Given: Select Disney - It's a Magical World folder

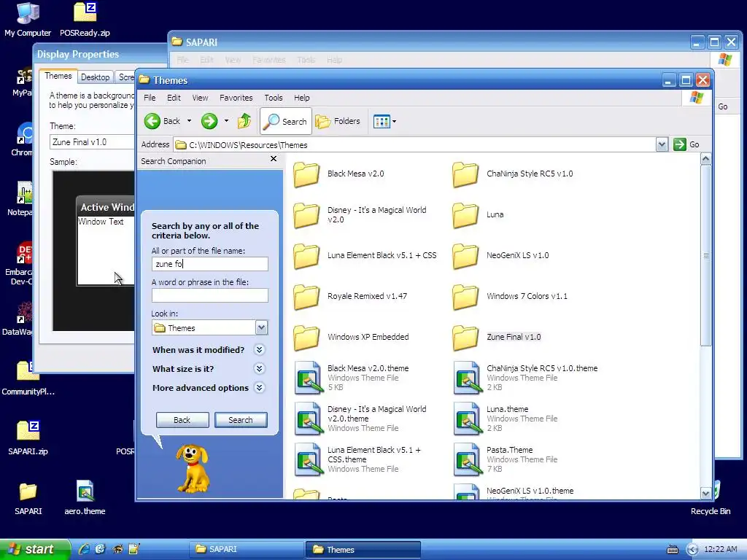Looking at the screenshot, I should pos(360,215).
